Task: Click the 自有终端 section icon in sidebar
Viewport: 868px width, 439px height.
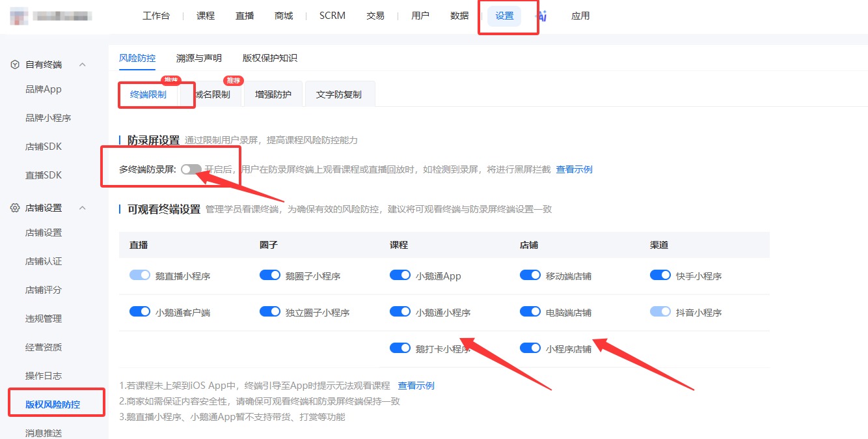Action: pos(15,64)
